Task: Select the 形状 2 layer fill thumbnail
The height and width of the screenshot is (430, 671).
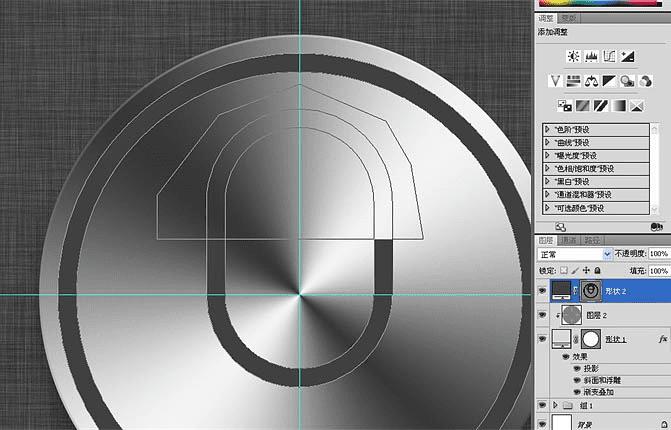Action: [561, 291]
